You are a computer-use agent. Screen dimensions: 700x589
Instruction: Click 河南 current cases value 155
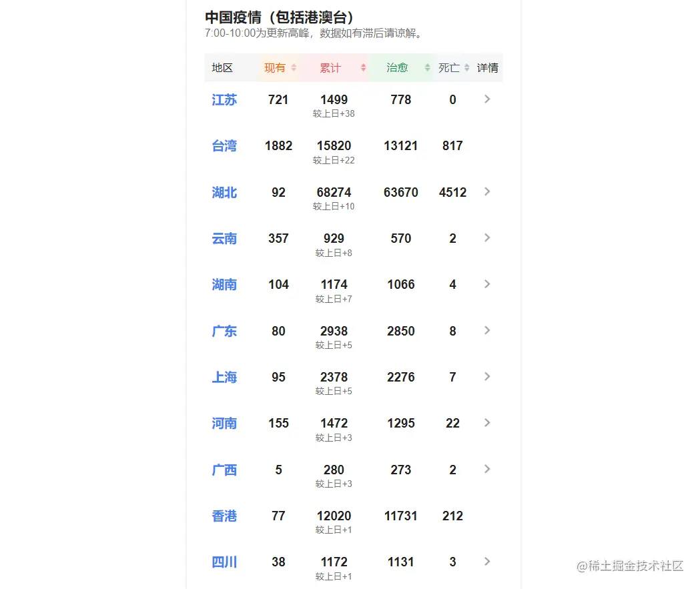[278, 424]
